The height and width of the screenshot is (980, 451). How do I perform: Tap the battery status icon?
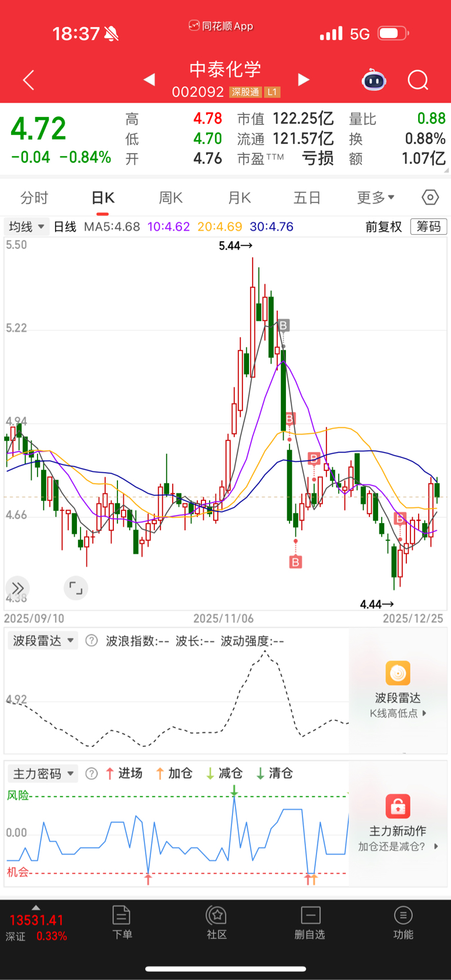point(393,33)
